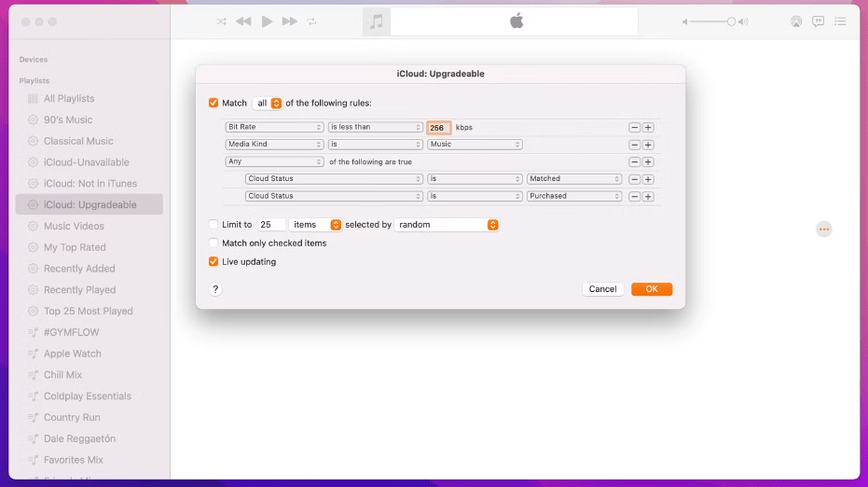The width and height of the screenshot is (868, 487).
Task: Open the AirPlay output menu
Action: pyautogui.click(x=796, y=21)
